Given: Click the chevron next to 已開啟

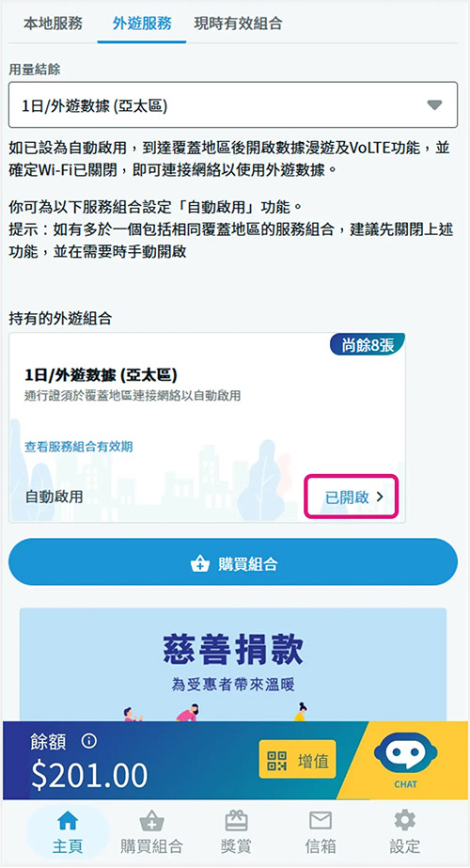Looking at the screenshot, I should (x=380, y=497).
